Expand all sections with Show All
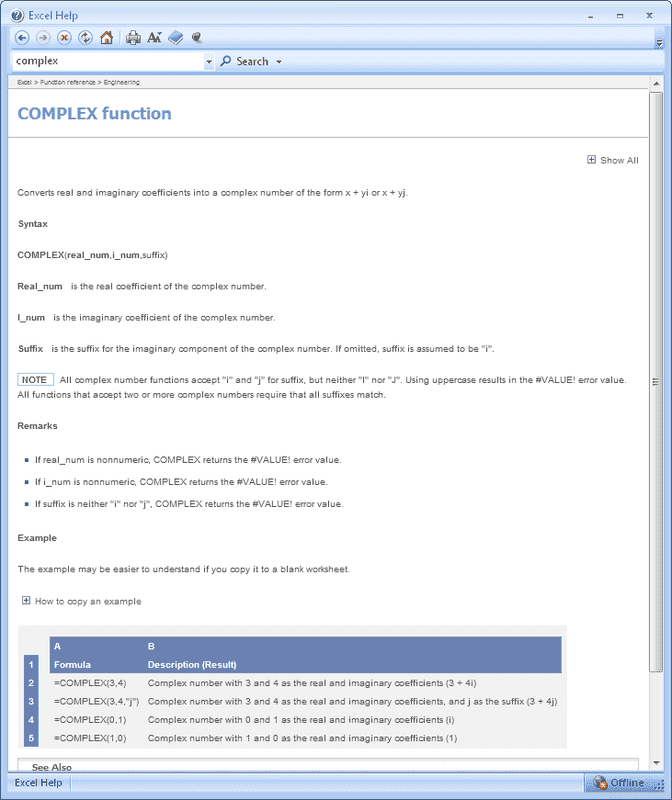Image resolution: width=672 pixels, height=800 pixels. (613, 160)
